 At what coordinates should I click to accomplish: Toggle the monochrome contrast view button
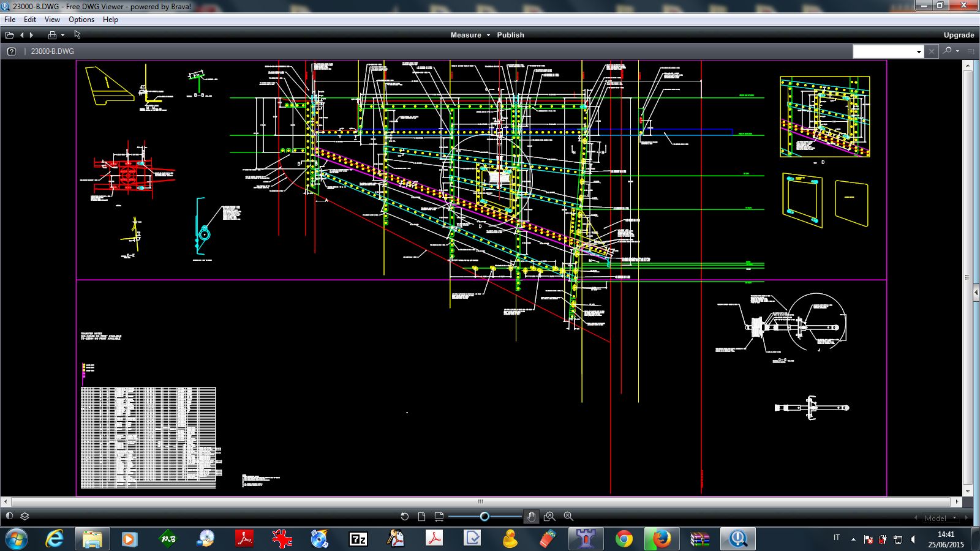[9, 517]
